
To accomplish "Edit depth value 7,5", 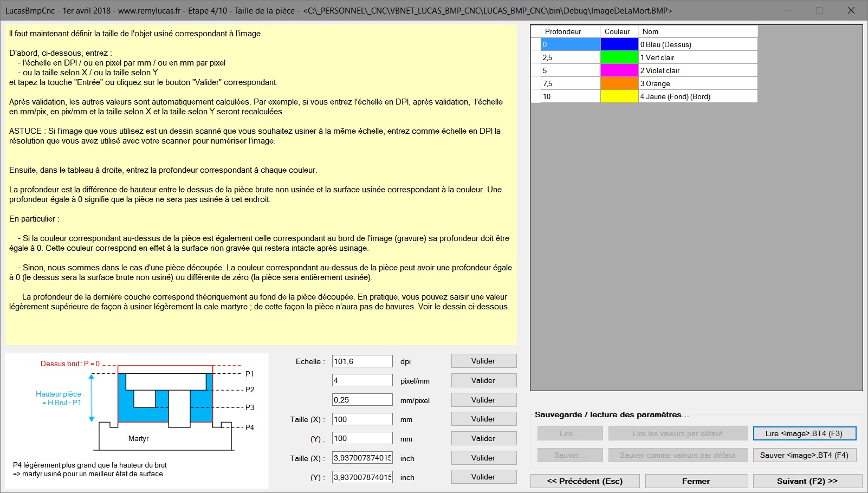I will 571,83.
